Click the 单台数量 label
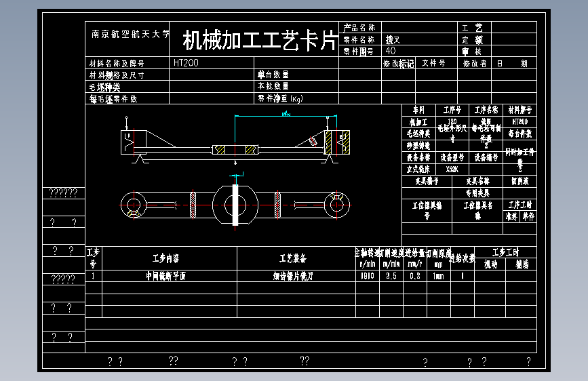 [x=273, y=75]
